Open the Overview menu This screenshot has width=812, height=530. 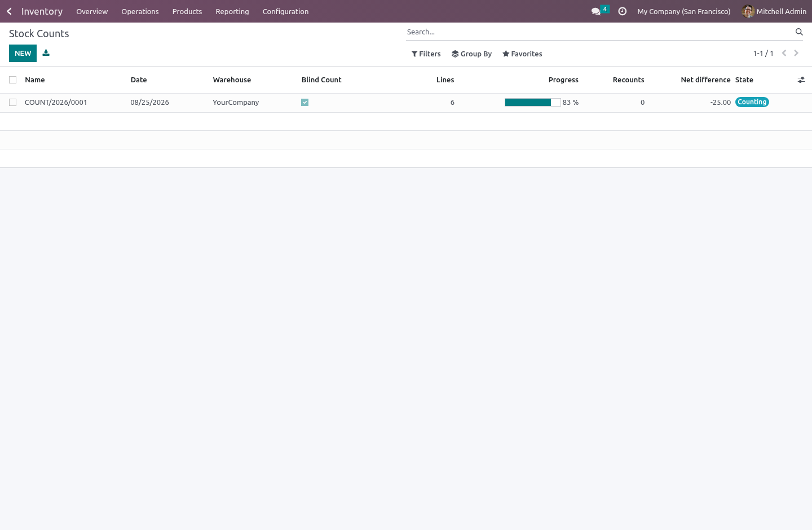click(92, 11)
